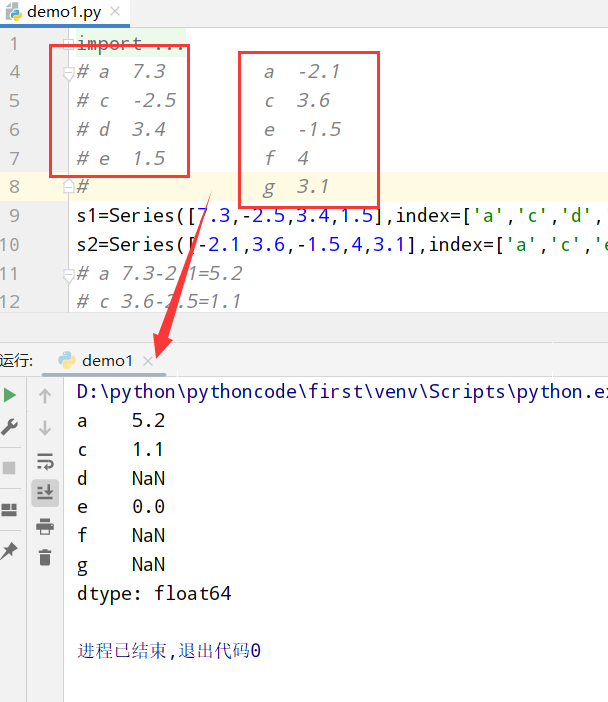Click output row 'g NaN'
The image size is (608, 702).
coord(121,565)
